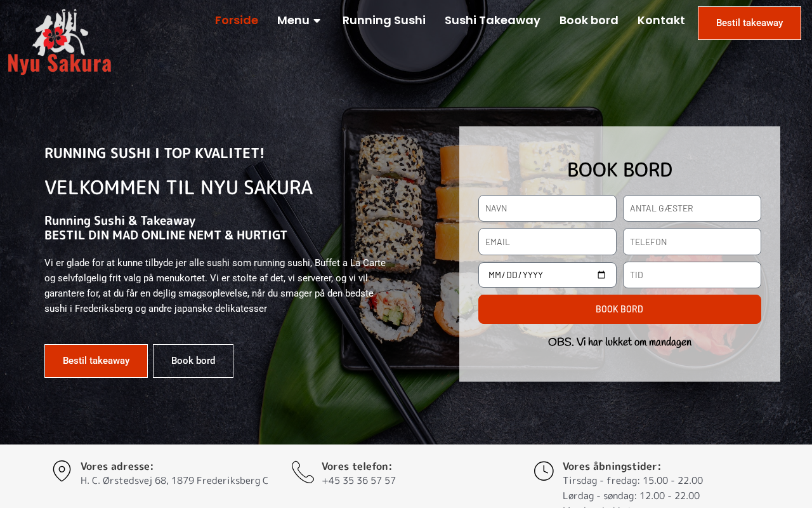Viewport: 812px width, 508px height.
Task: Click the telephone handset icon
Action: 303,472
